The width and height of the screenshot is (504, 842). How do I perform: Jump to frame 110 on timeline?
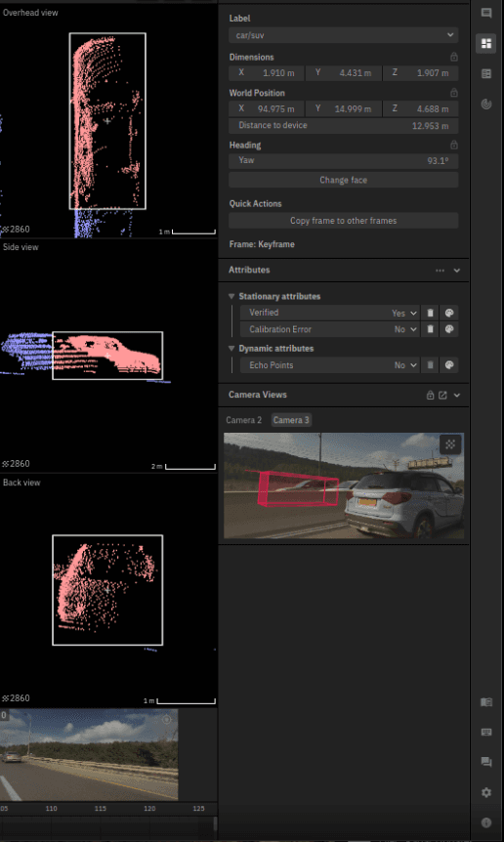click(x=52, y=809)
